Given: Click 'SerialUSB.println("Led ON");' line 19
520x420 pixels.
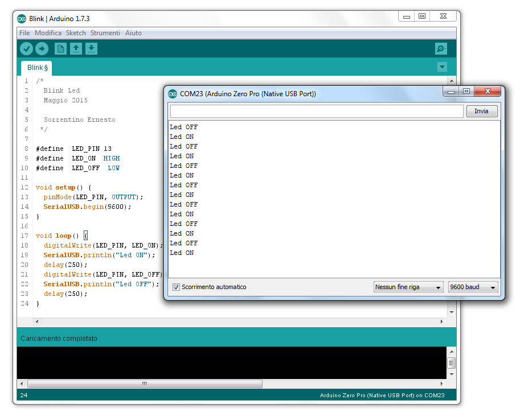Looking at the screenshot, I should coord(99,256).
